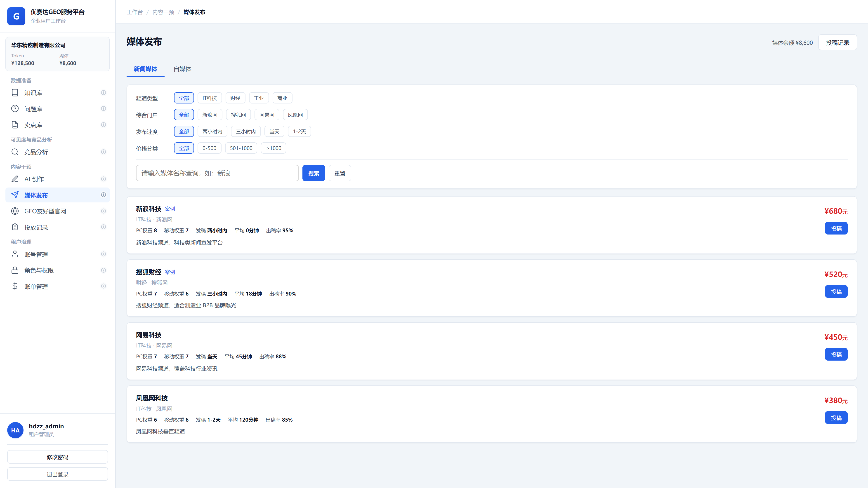Click the lock icon beside 角色与权限
The width and height of the screenshot is (868, 488).
(15, 270)
